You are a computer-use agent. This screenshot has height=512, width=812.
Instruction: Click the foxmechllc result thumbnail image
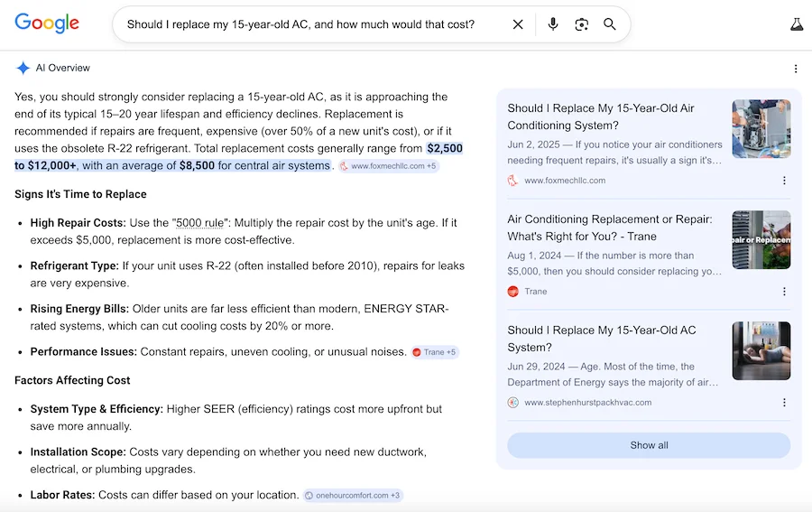[x=761, y=128]
